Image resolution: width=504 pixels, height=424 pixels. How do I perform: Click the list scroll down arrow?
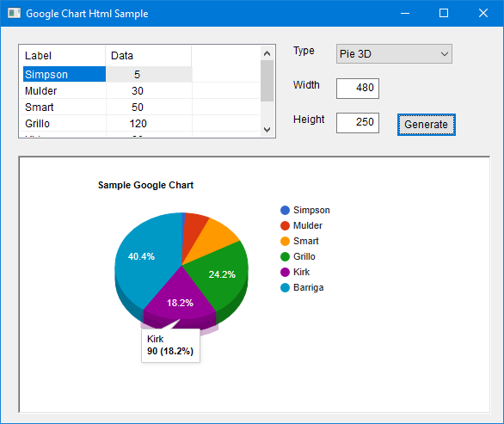tap(267, 130)
